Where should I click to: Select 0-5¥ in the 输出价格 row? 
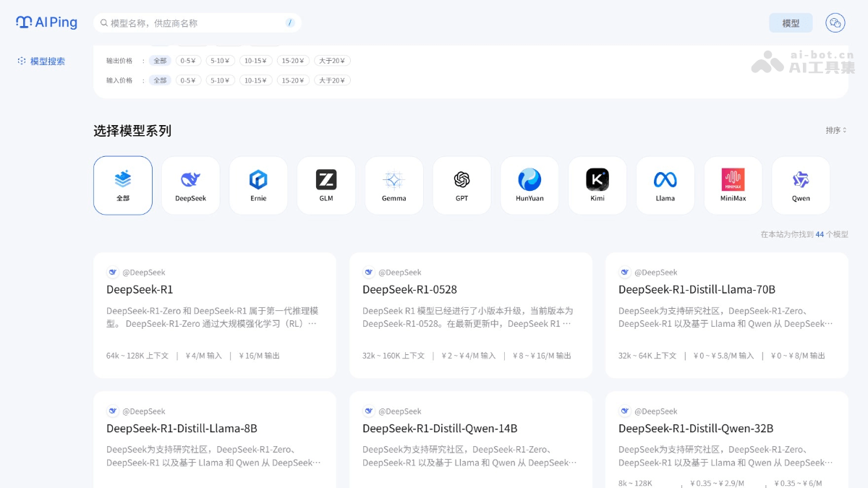(x=187, y=61)
